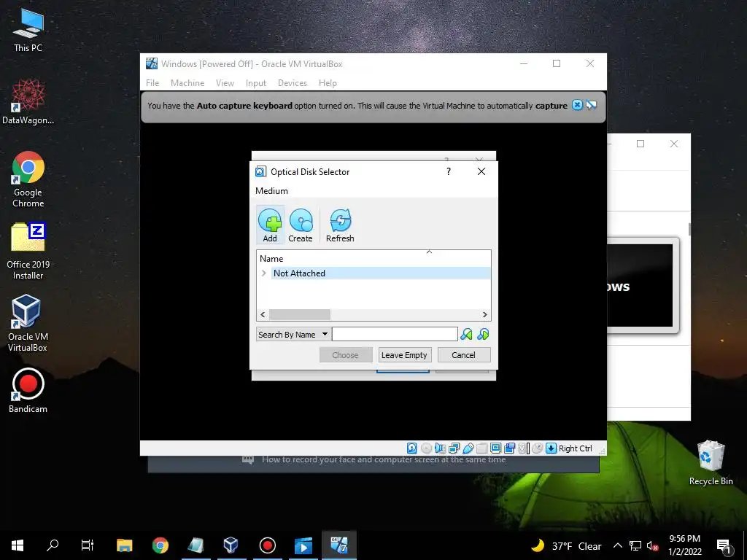747x560 pixels.
Task: Click the search text input field
Action: (395, 334)
